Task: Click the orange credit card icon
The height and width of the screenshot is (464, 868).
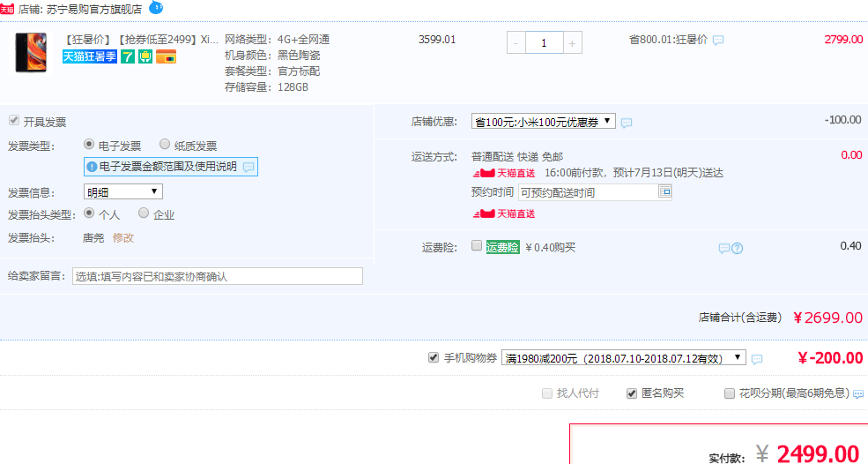Action: pyautogui.click(x=166, y=56)
